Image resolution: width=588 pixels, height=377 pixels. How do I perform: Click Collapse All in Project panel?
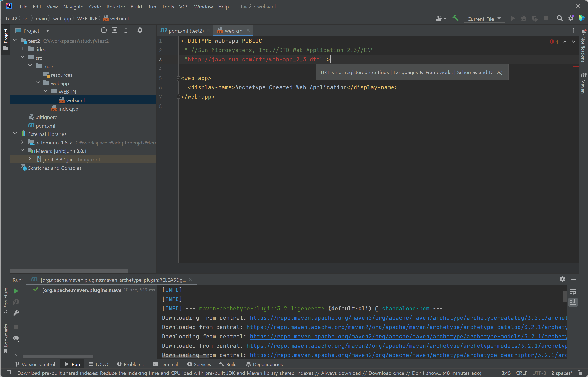(x=126, y=30)
